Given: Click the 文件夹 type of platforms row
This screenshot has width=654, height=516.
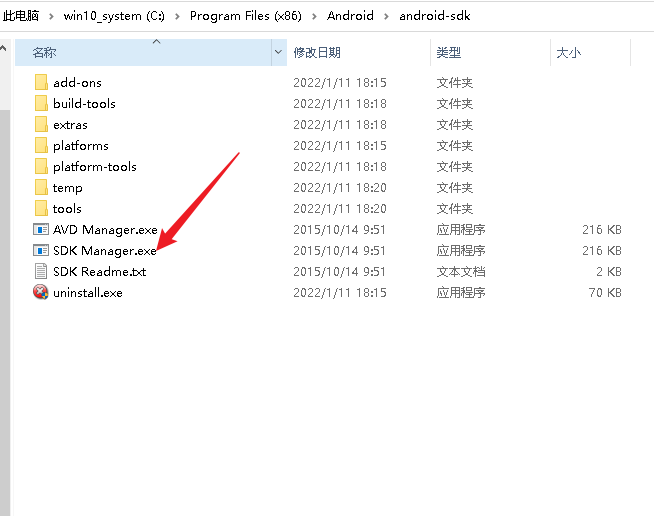Looking at the screenshot, I should tap(455, 145).
